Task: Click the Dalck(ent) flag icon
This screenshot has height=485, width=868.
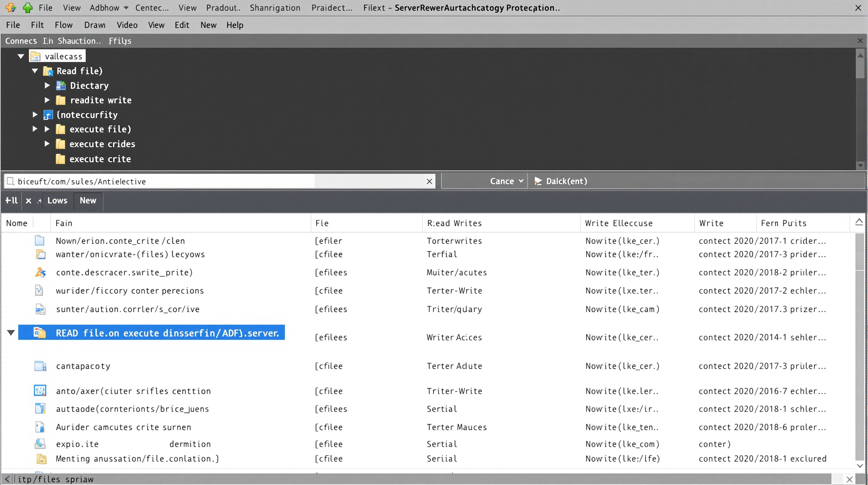Action: click(x=538, y=181)
